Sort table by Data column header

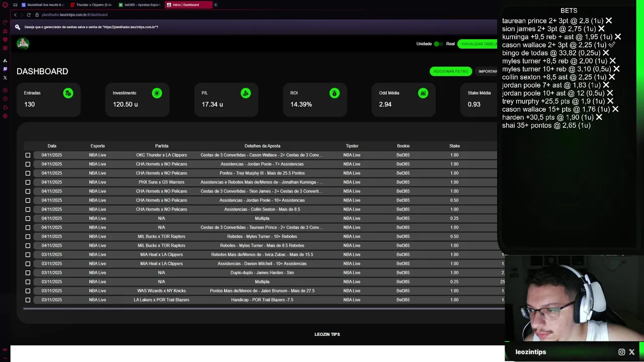pos(52,146)
